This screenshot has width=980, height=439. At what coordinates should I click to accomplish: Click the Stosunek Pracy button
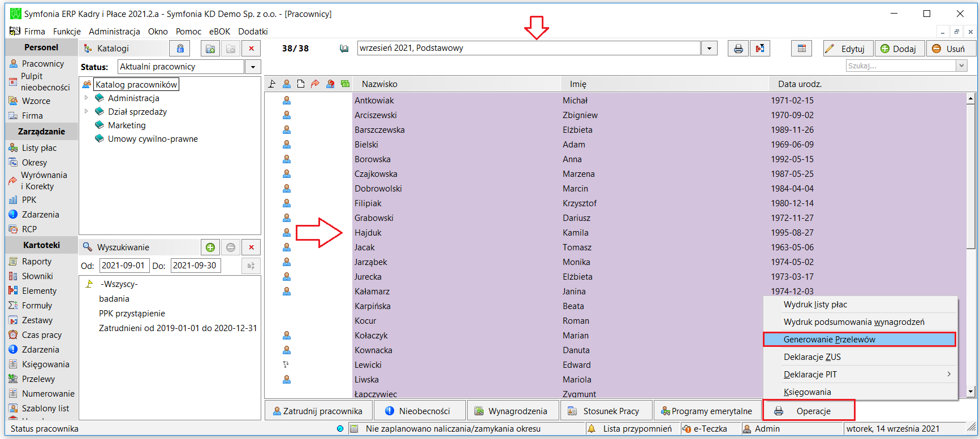pyautogui.click(x=606, y=411)
